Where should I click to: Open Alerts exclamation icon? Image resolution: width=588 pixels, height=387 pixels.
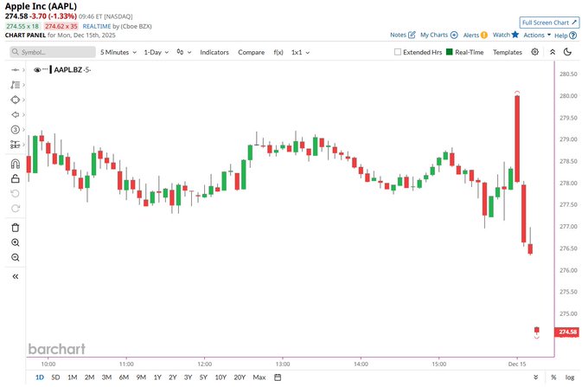[484, 35]
